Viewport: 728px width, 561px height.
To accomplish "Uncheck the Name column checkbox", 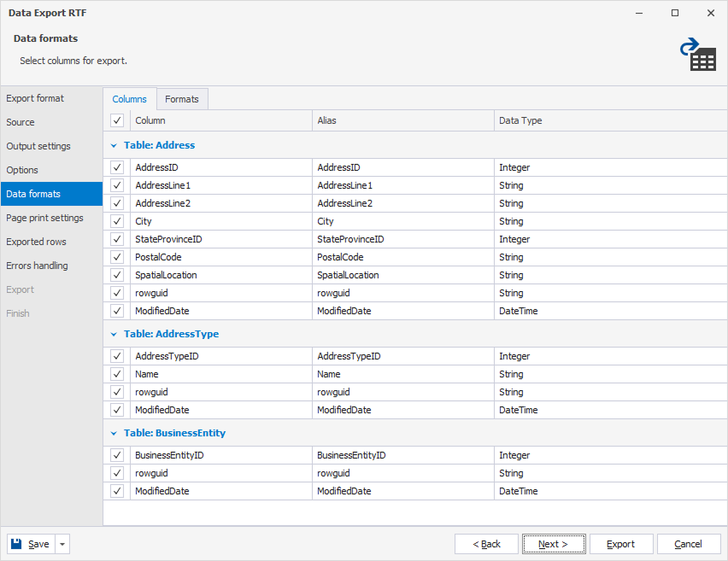I will [117, 374].
